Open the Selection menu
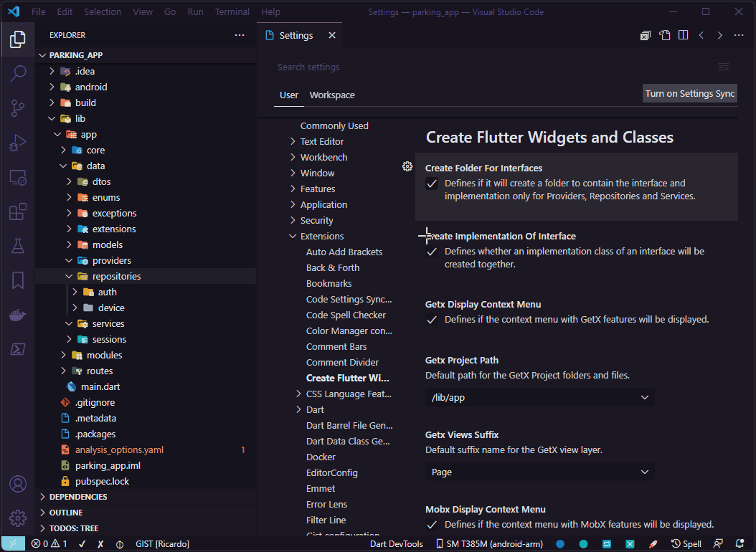The image size is (756, 552). 103,11
